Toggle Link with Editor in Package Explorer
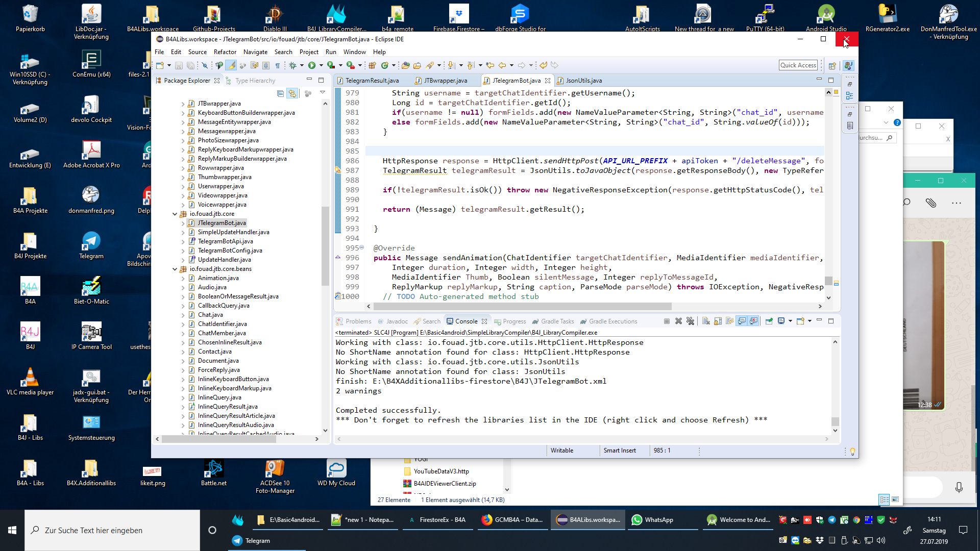 coord(292,93)
